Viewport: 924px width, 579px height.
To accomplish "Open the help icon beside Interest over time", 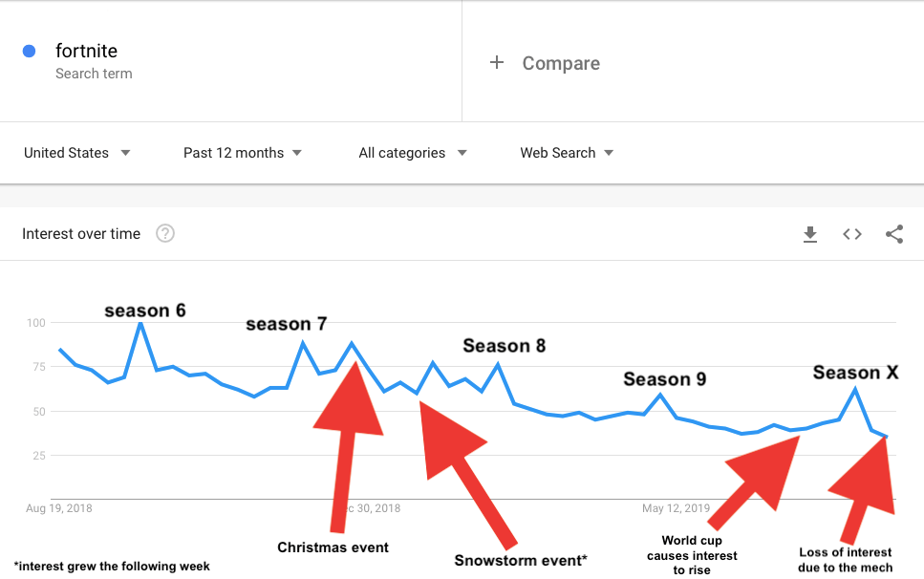I will (x=165, y=233).
